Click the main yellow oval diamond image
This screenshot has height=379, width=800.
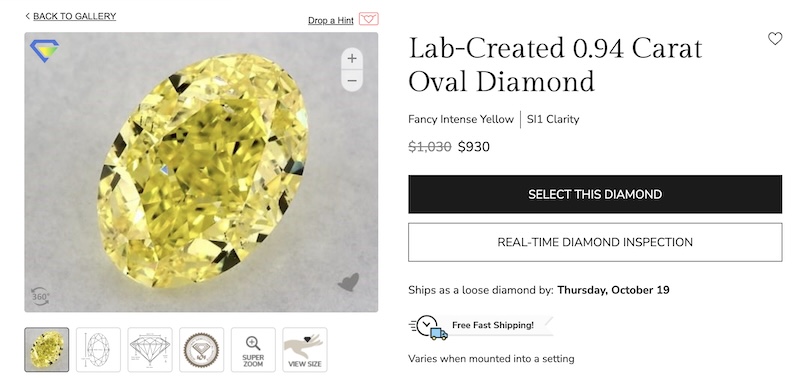(x=203, y=171)
